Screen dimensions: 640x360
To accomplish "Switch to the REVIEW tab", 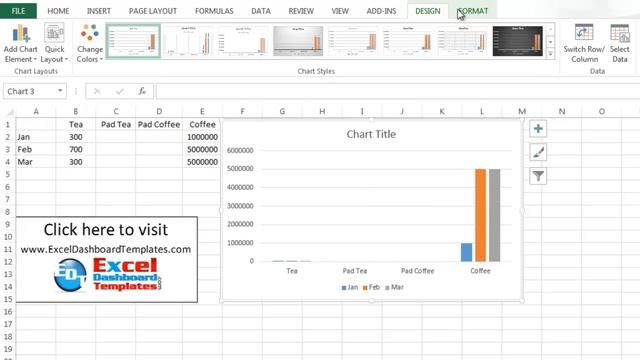I will [x=301, y=11].
